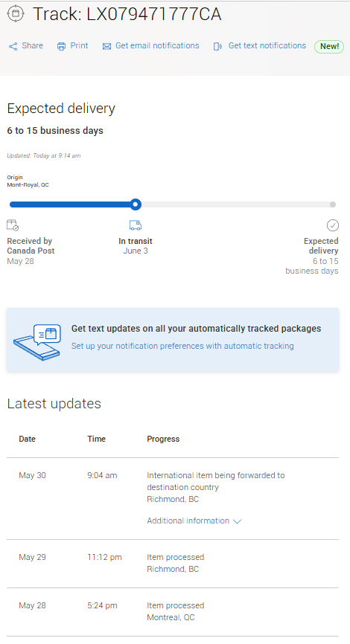Click the In transit marker on progress bar

[x=136, y=205]
